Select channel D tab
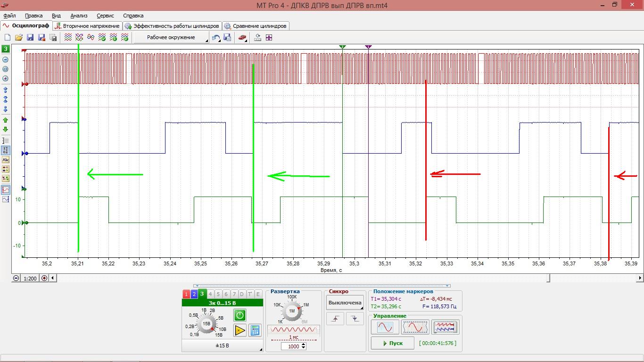The width and height of the screenshot is (644, 362). point(242,294)
